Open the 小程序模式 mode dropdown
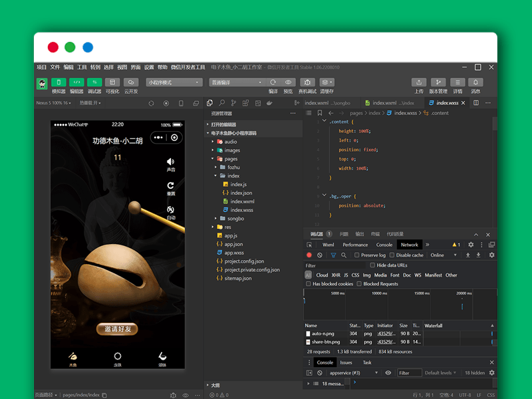Viewport: 532px width, 399px height. coord(174,82)
